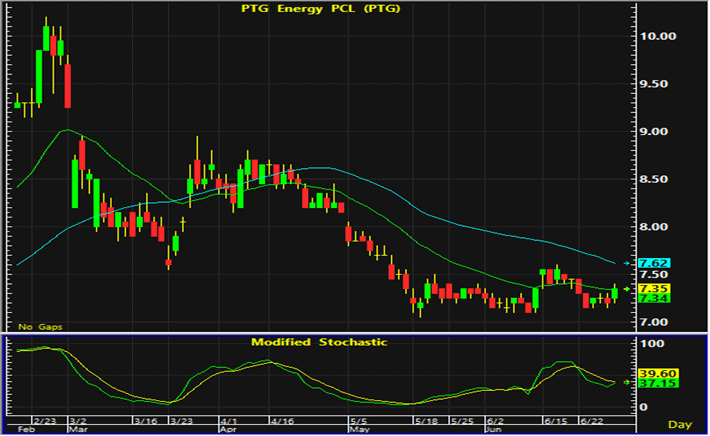Click the 10.00 price axis label
Image resolution: width=710 pixels, height=436 pixels.
(657, 36)
